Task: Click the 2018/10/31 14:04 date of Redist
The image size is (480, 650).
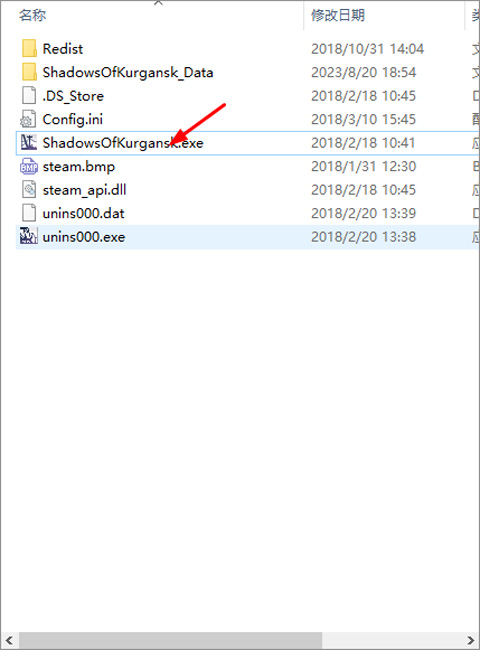Action: [x=367, y=49]
